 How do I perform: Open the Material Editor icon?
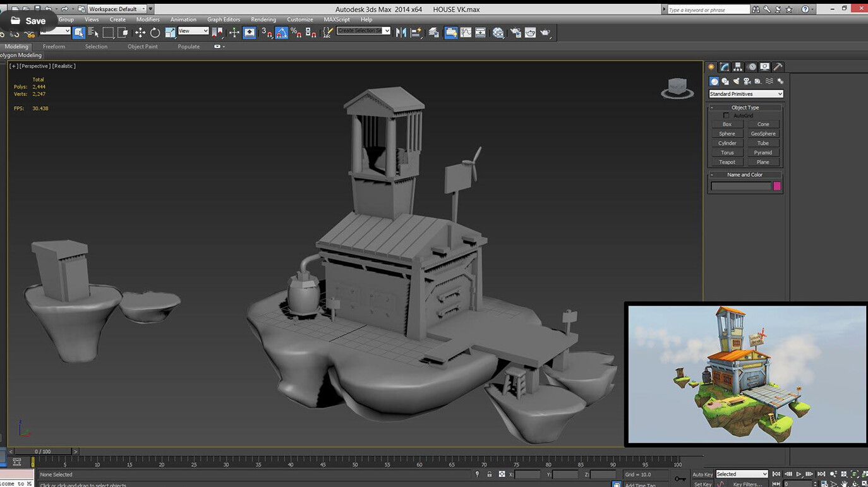tap(498, 32)
